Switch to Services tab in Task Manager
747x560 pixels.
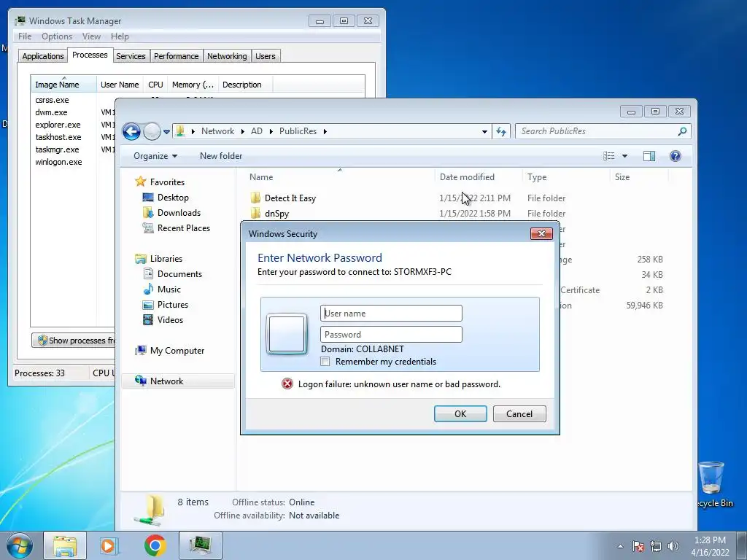131,56
